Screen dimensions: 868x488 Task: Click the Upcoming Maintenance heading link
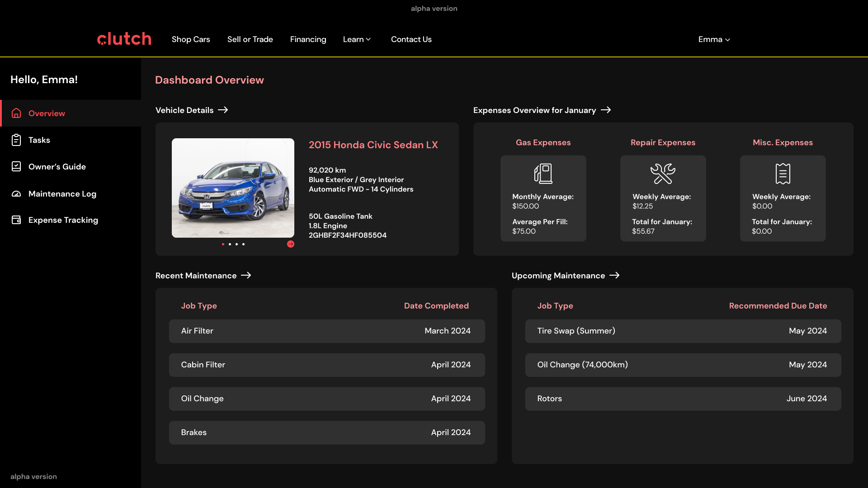558,276
